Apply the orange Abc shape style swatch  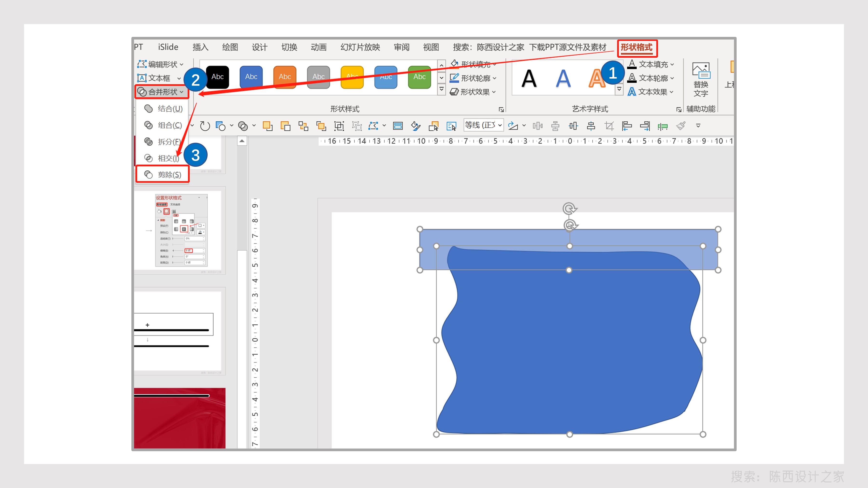(x=285, y=77)
